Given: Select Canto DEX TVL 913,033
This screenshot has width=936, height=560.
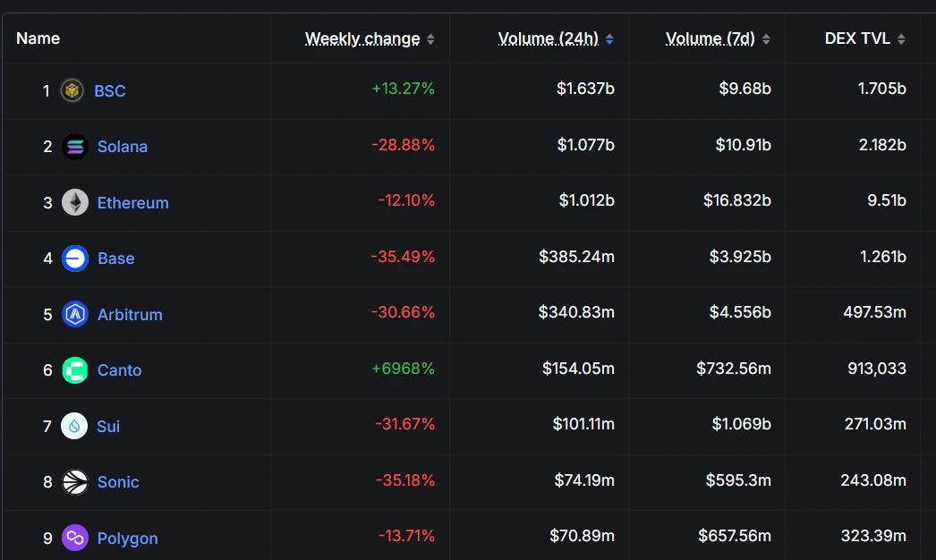Looking at the screenshot, I should click(877, 369).
